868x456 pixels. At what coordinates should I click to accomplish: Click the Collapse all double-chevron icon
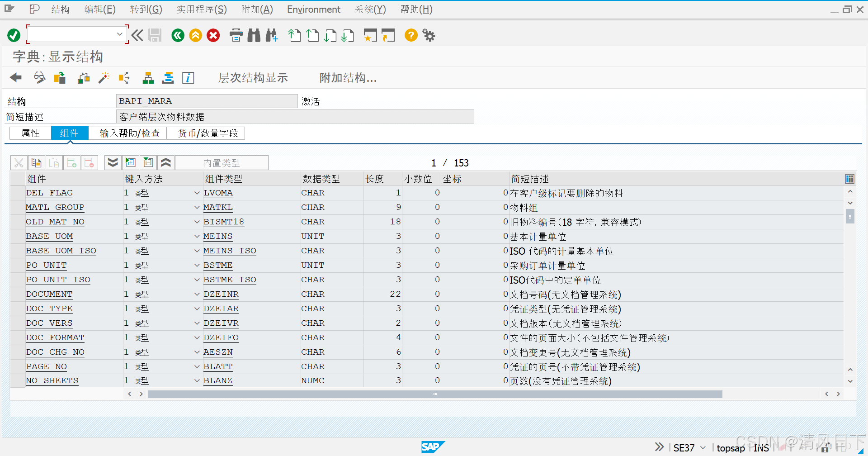[x=166, y=162]
